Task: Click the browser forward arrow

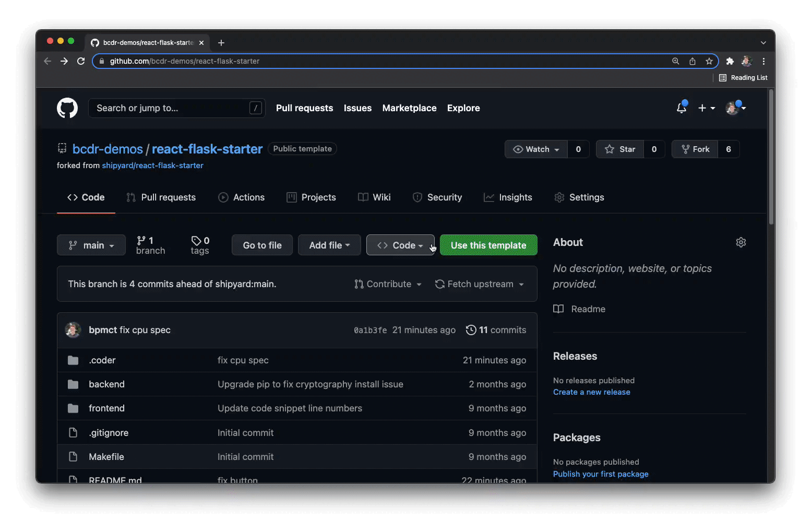Action: coord(64,61)
